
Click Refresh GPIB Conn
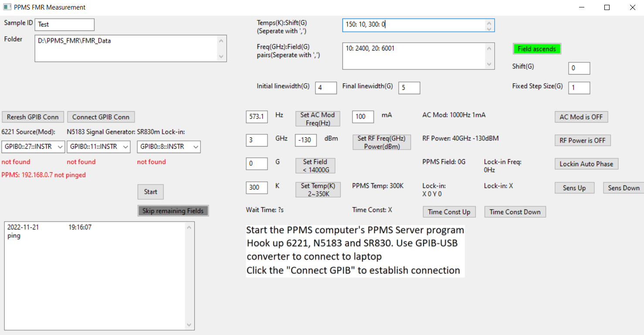tap(33, 116)
